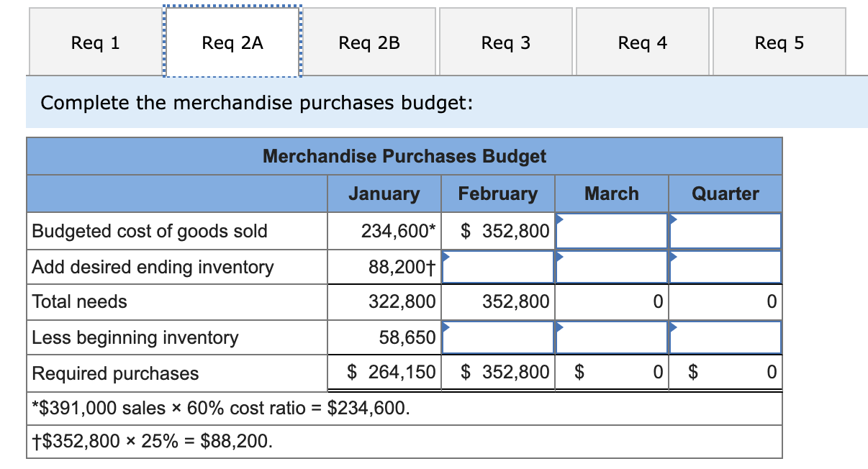The height and width of the screenshot is (469, 868).
Task: Click the February column header
Action: (x=498, y=193)
